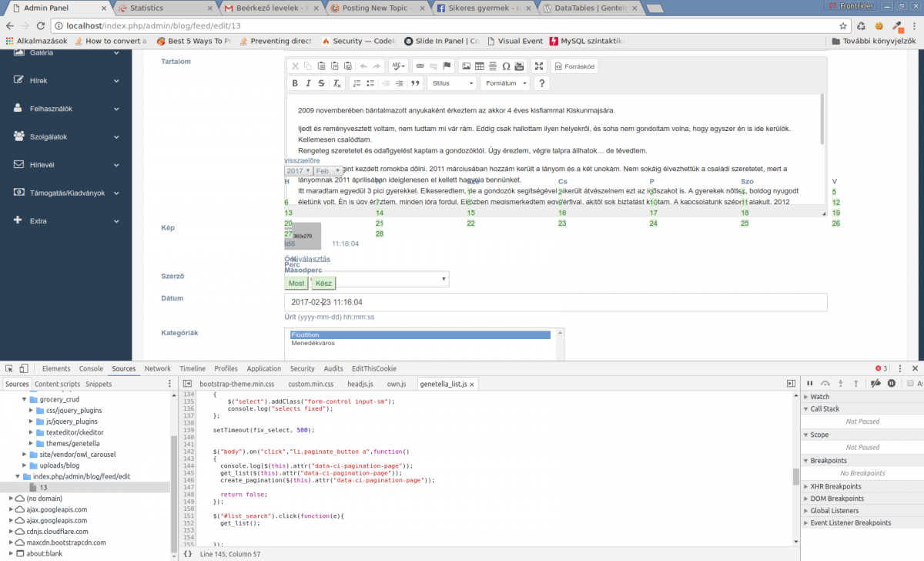Open the Szerző select dropdown
The image size is (924, 561).
pyautogui.click(x=367, y=279)
